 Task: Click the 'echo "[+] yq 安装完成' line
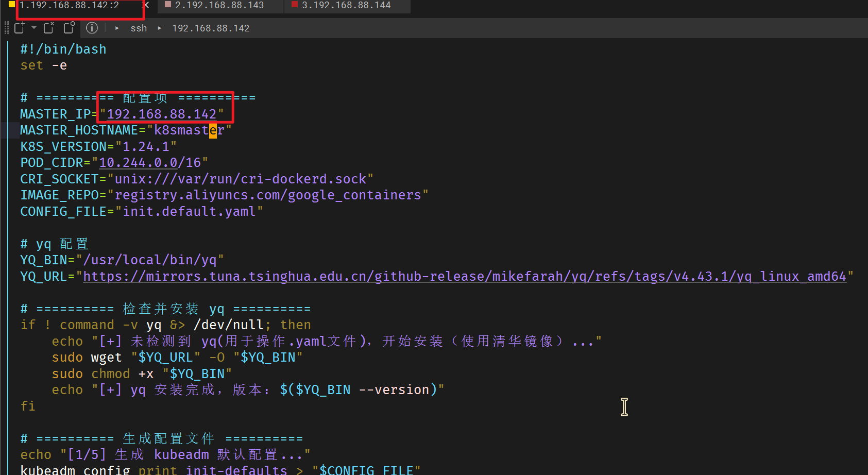(248, 389)
